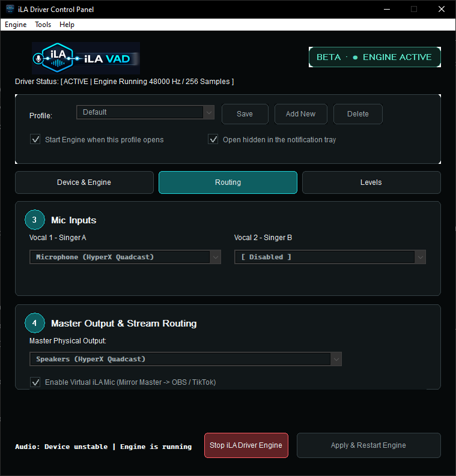Open Vocal 1 Singer A microphone dropdown
456x476 pixels.
pyautogui.click(x=125, y=257)
